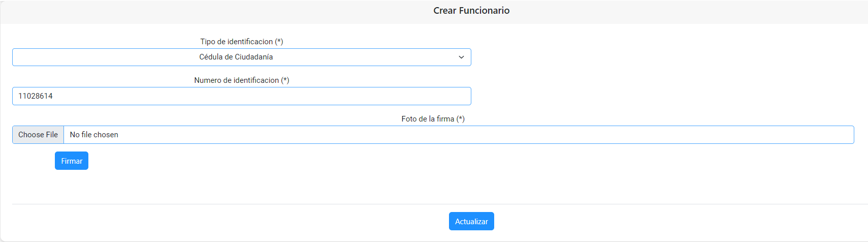Image resolution: width=868 pixels, height=242 pixels.
Task: Expand the dropdown chevron arrow for identification type
Action: 461,57
